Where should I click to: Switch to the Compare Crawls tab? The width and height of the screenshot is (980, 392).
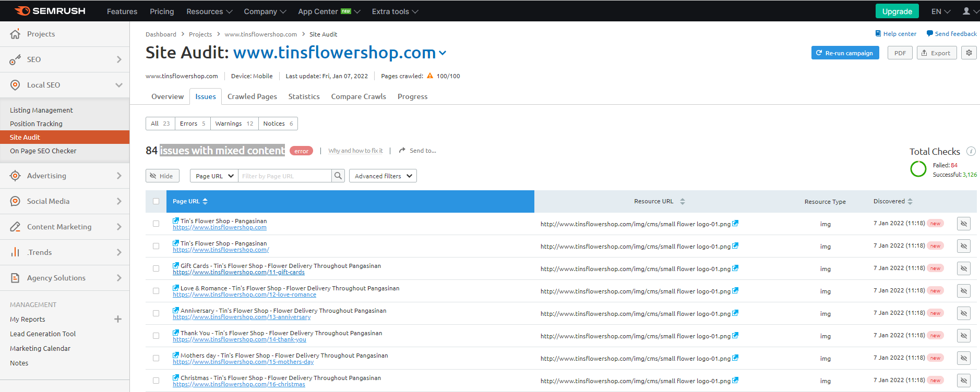point(358,96)
